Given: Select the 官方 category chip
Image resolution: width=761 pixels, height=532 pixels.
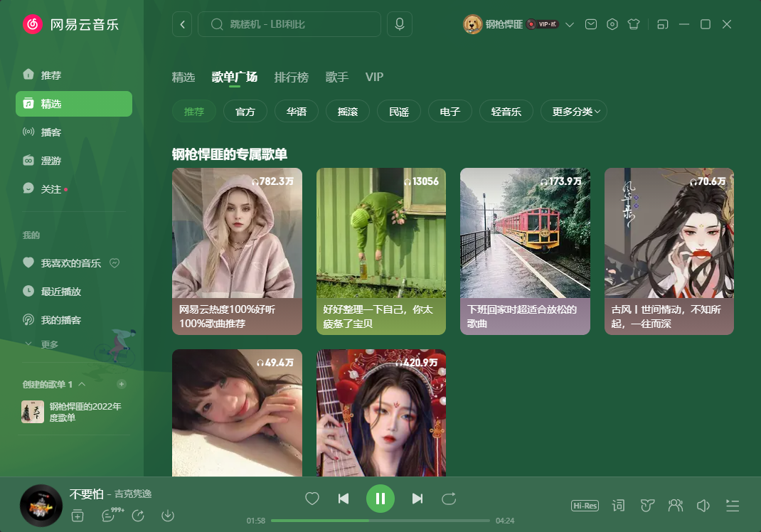Looking at the screenshot, I should 245,112.
